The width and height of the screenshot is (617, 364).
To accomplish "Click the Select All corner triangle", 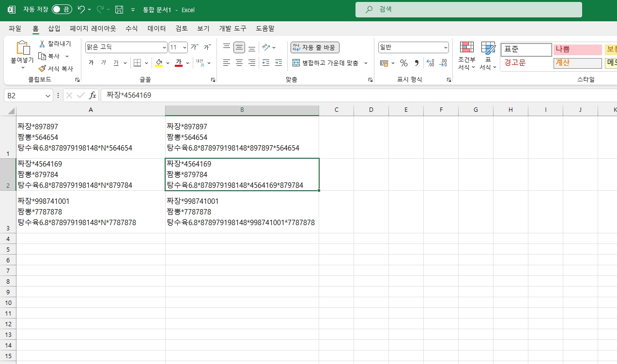I will [x=12, y=111].
